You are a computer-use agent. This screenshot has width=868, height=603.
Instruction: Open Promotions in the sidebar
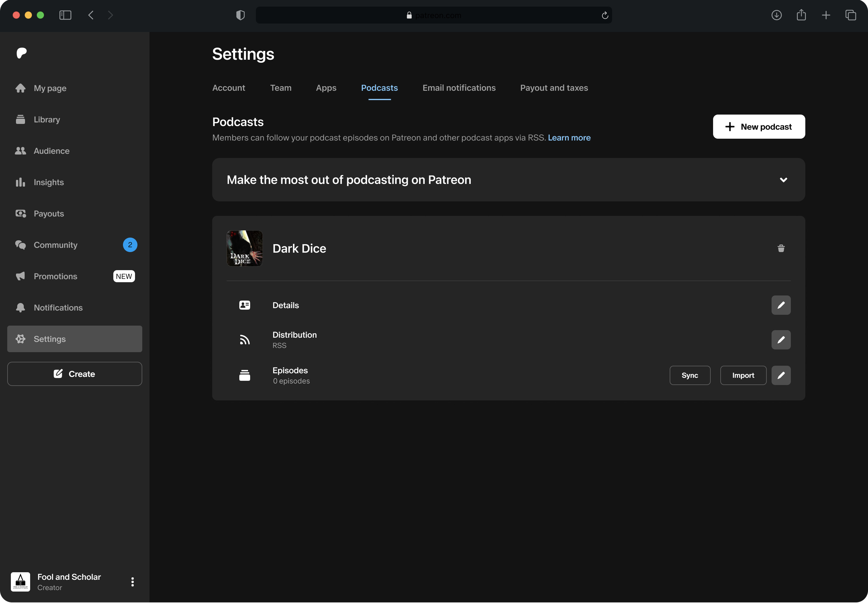[74, 276]
